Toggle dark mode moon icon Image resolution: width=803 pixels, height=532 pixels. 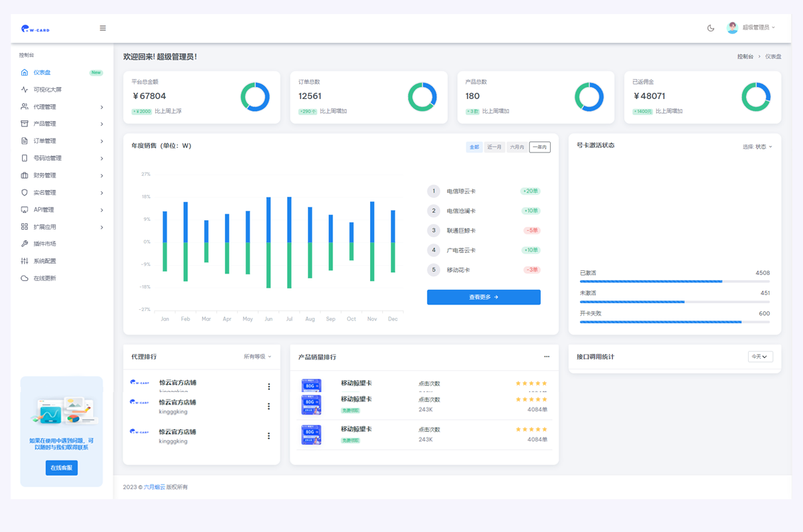click(x=711, y=28)
